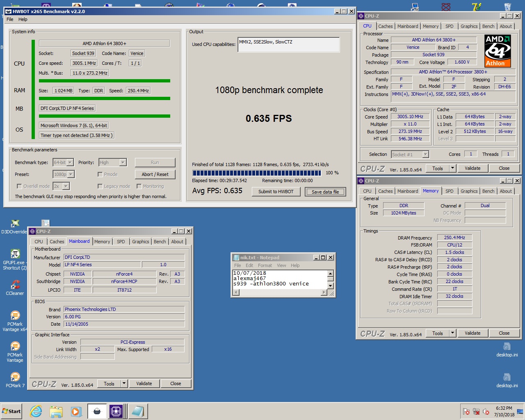This screenshot has width=525, height=420.
Task: Open View menu in Notepad
Action: click(x=281, y=265)
